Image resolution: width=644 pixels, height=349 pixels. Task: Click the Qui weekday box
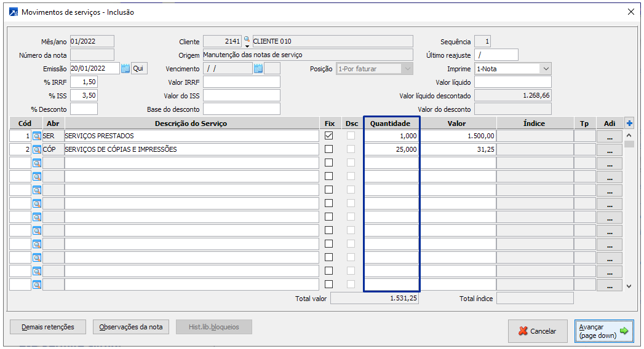tap(139, 68)
